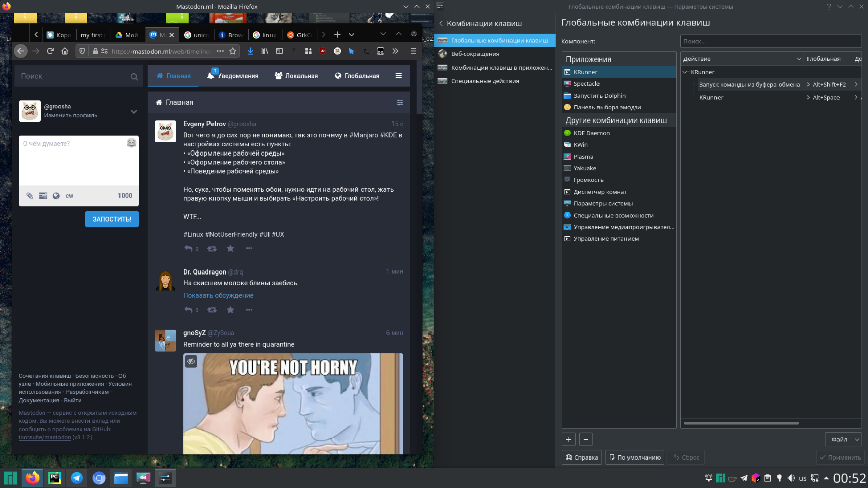Open more options on Dr. Quadragon's post
Image resolution: width=868 pixels, height=488 pixels.
coord(249,310)
